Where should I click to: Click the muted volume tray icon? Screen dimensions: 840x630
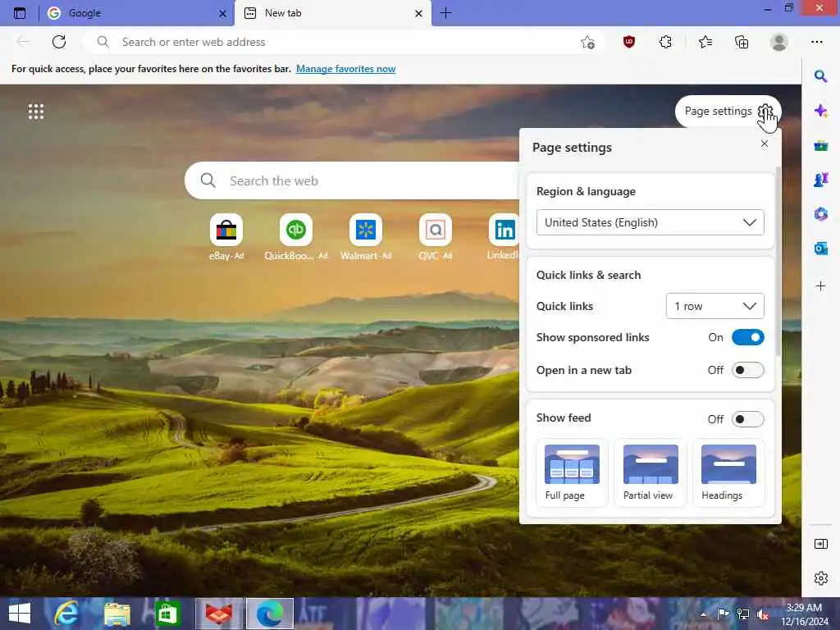click(762, 614)
